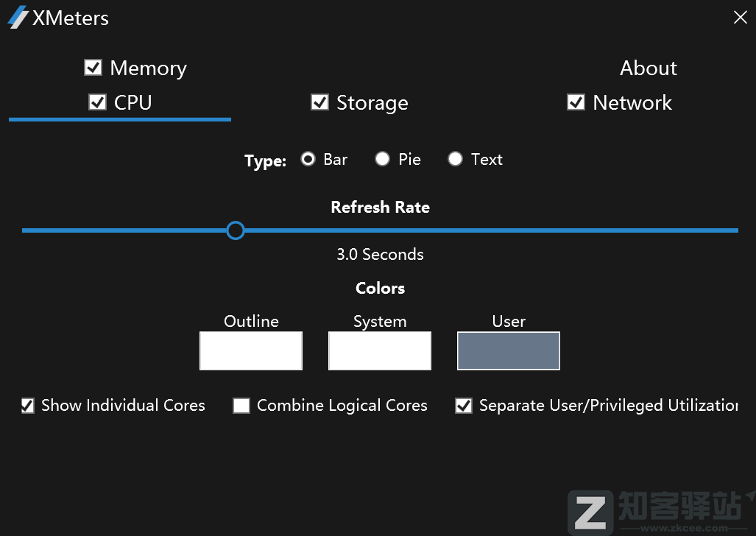
Task: Select the Text meter type
Action: (455, 159)
